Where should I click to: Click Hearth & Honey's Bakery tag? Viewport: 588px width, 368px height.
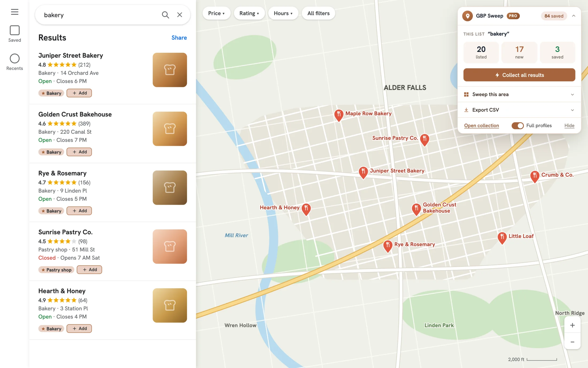(51, 329)
